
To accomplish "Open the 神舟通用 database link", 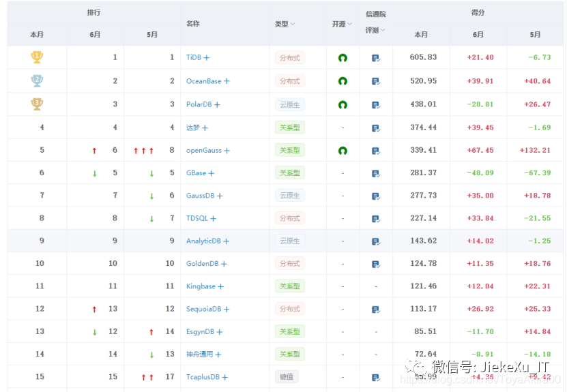I will click(199, 355).
